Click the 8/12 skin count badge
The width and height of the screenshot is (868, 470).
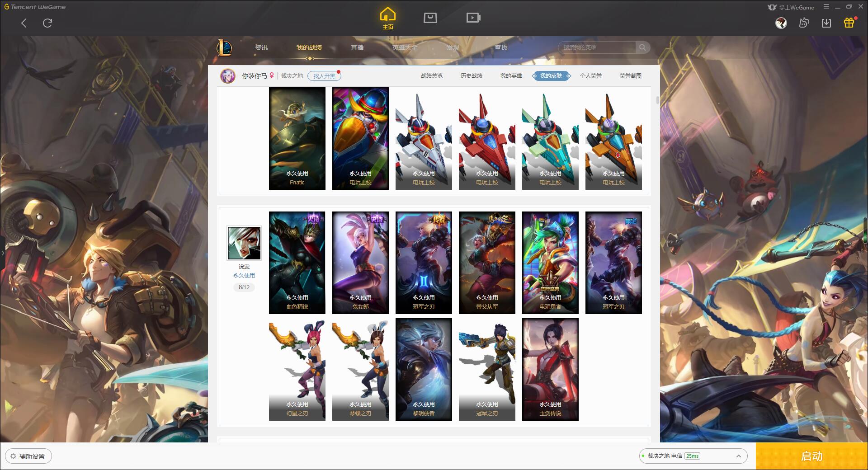click(244, 287)
